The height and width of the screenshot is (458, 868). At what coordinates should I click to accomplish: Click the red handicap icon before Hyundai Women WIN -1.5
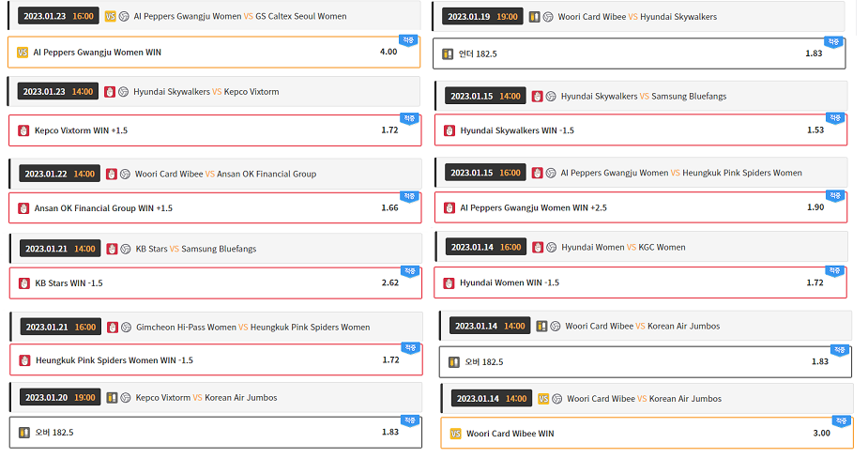[449, 282]
